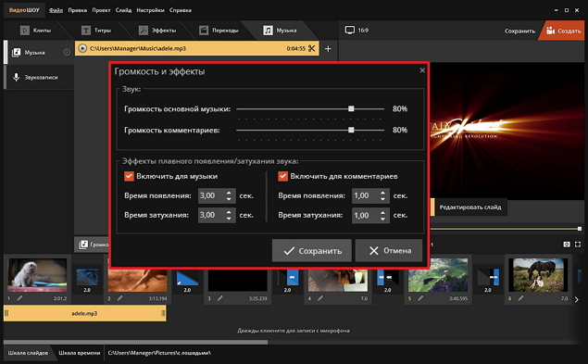
Task: Click the music note icon beside Музыка sidebar
Action: [x=16, y=53]
